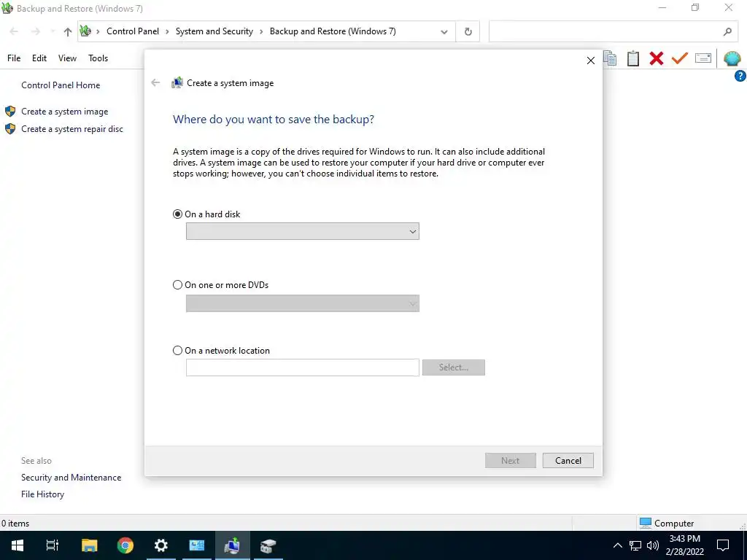Click the Up one level arrow

(x=68, y=31)
